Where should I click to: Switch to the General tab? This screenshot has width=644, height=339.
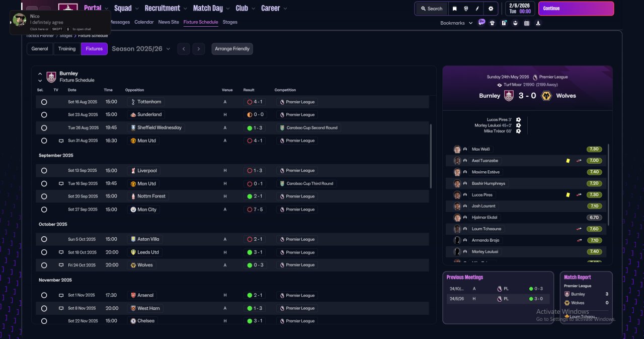(40, 49)
